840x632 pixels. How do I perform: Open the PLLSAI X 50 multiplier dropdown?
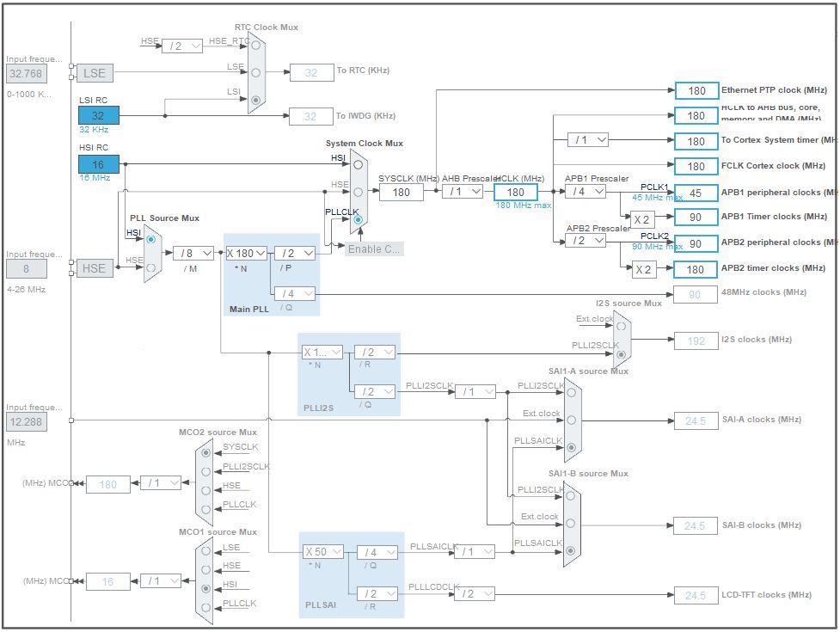tap(323, 552)
